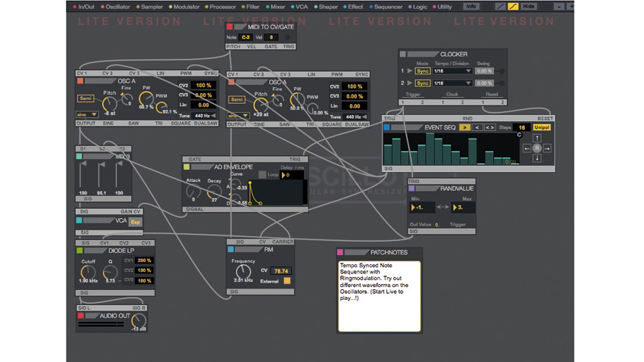Click the orange square on left OSC A module
The width and height of the screenshot is (644, 362).
point(80,81)
